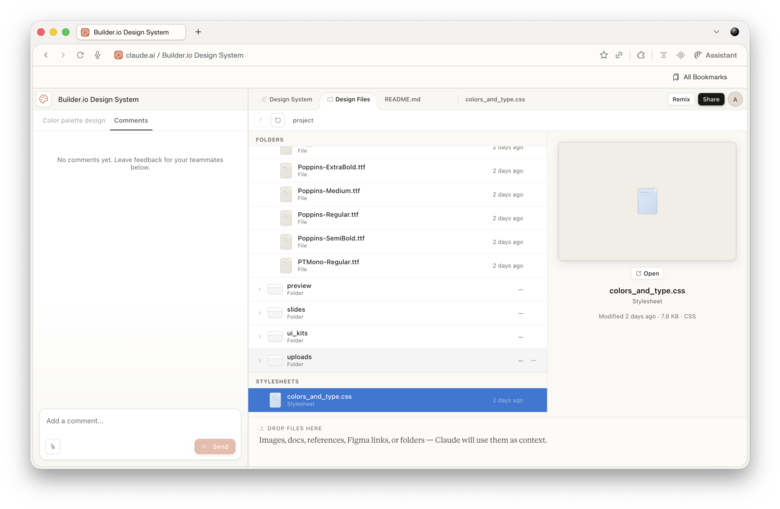This screenshot has width=780, height=509.
Task: Attach a file with the paperclip icon
Action: (53, 446)
